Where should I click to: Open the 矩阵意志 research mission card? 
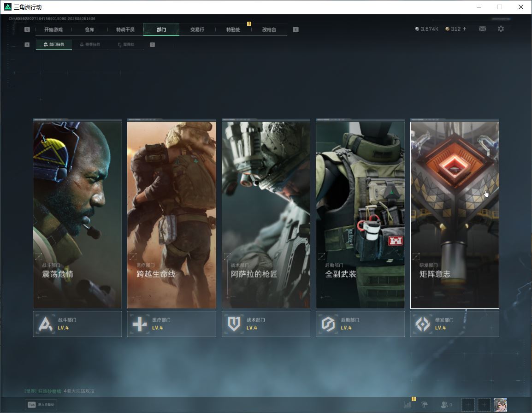[455, 215]
